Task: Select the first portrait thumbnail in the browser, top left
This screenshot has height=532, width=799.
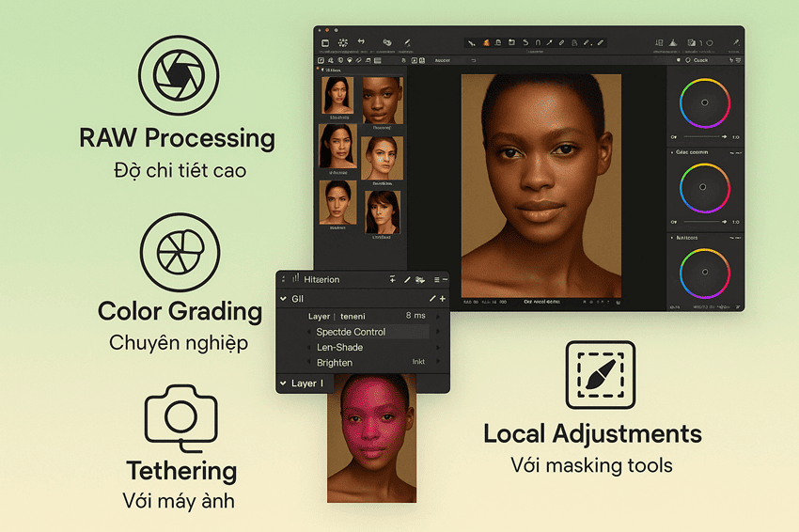Action: [337, 95]
